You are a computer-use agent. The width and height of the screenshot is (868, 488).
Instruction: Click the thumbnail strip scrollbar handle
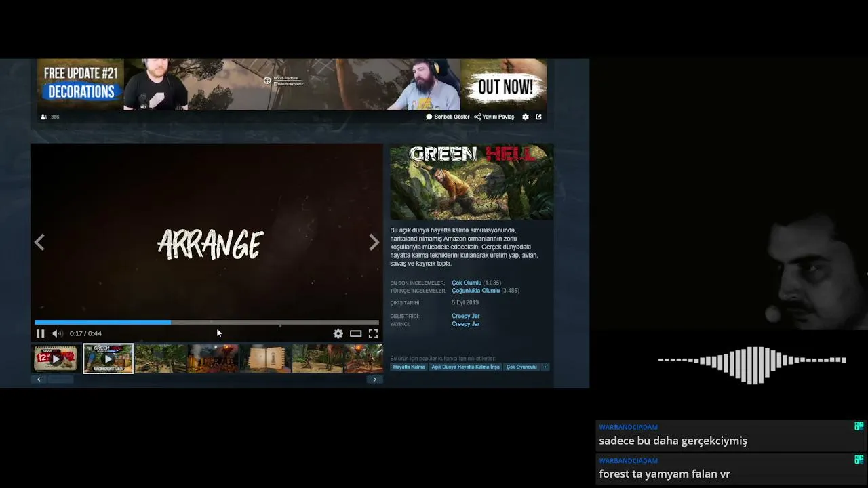[60, 380]
